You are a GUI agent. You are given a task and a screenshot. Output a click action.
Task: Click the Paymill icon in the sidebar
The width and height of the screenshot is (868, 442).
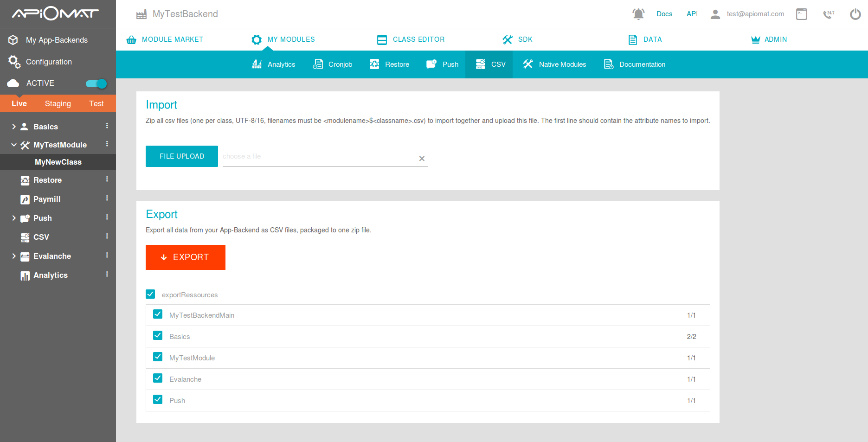(x=25, y=199)
